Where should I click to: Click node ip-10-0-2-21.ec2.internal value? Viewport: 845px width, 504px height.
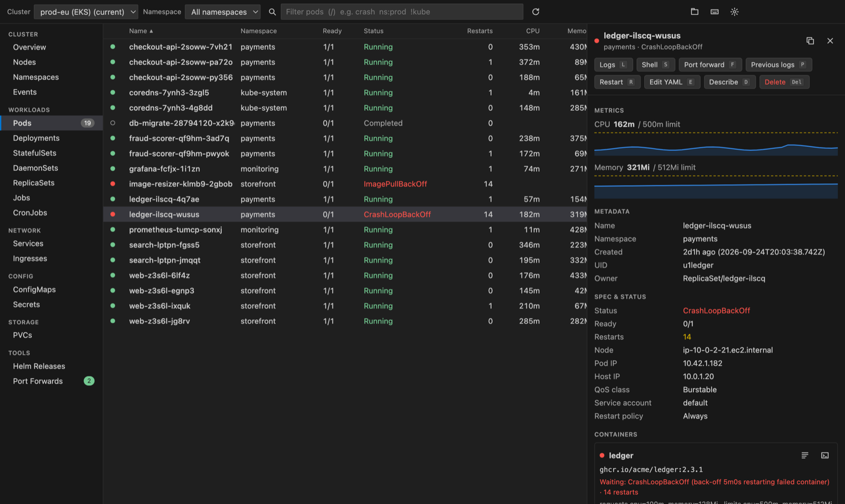[x=728, y=350]
